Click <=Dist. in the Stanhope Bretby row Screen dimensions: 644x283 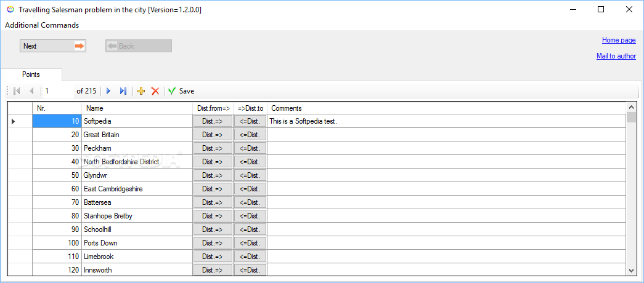(250, 216)
